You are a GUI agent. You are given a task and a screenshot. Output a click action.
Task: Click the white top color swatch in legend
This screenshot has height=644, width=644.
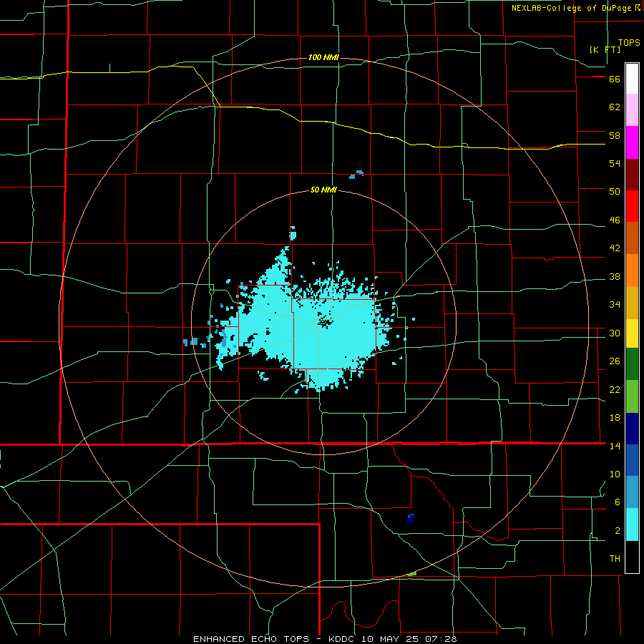pos(632,79)
